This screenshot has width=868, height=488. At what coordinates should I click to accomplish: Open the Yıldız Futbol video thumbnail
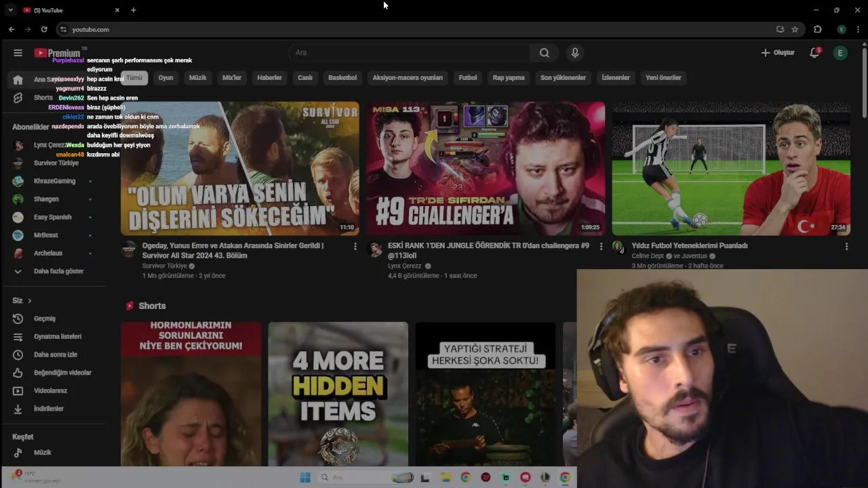click(x=731, y=169)
